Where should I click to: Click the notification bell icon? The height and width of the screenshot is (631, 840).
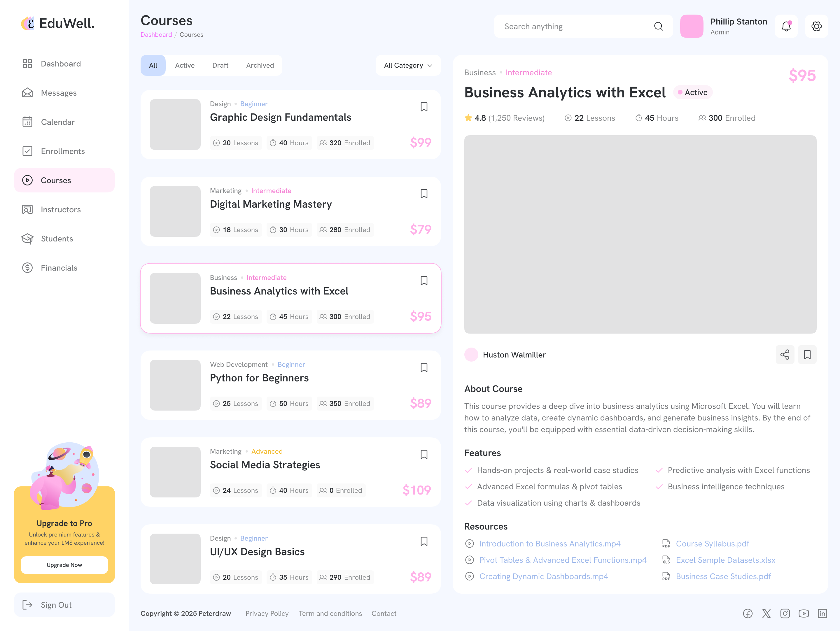(786, 26)
